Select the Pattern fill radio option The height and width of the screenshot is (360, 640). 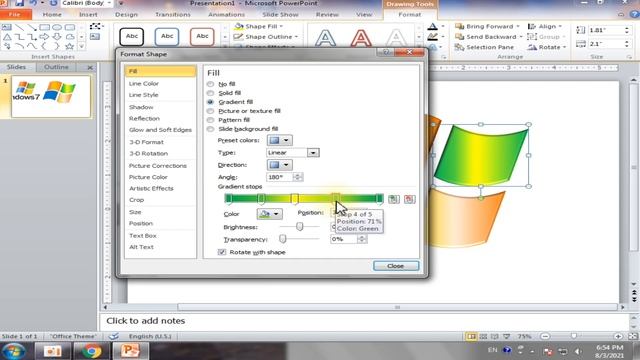click(x=210, y=120)
